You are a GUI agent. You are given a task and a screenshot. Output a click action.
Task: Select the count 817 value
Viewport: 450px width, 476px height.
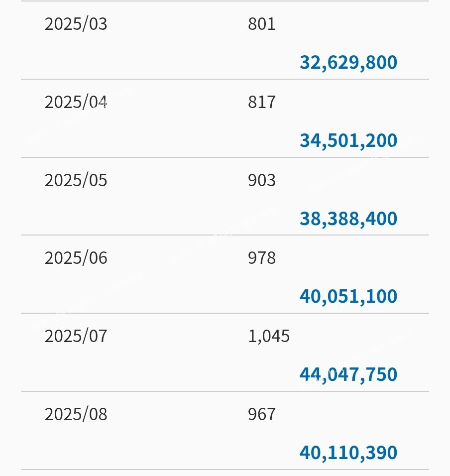click(261, 103)
